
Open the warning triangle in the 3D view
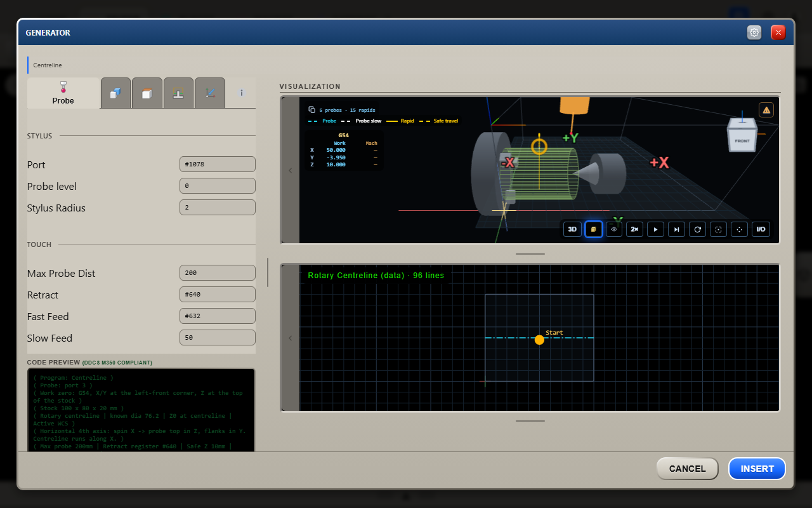tap(766, 110)
